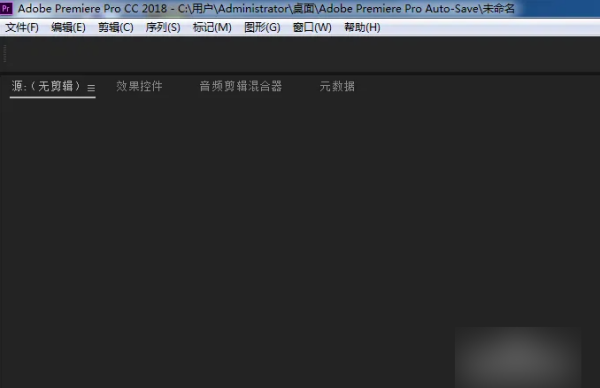The height and width of the screenshot is (388, 600).
Task: Click the window title bar text
Action: coord(266,8)
